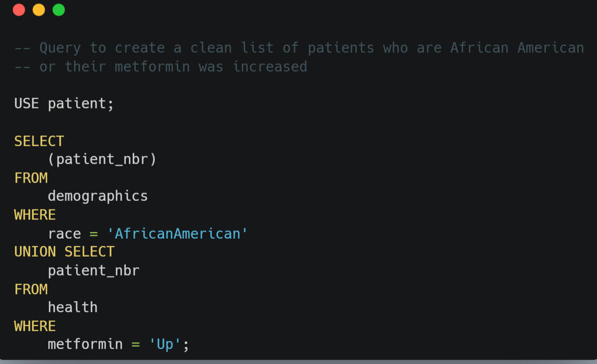Click the red close window button
The width and height of the screenshot is (597, 364).
pyautogui.click(x=19, y=10)
